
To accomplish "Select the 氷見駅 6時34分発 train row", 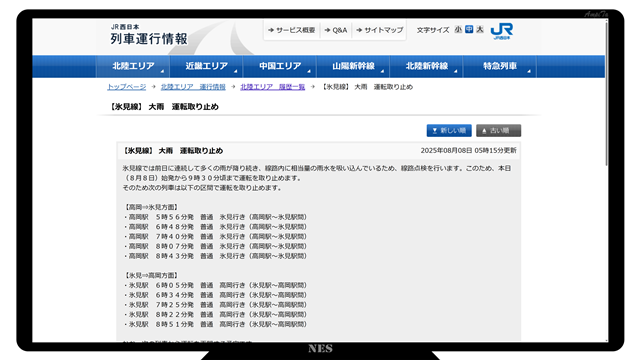I will (215, 295).
